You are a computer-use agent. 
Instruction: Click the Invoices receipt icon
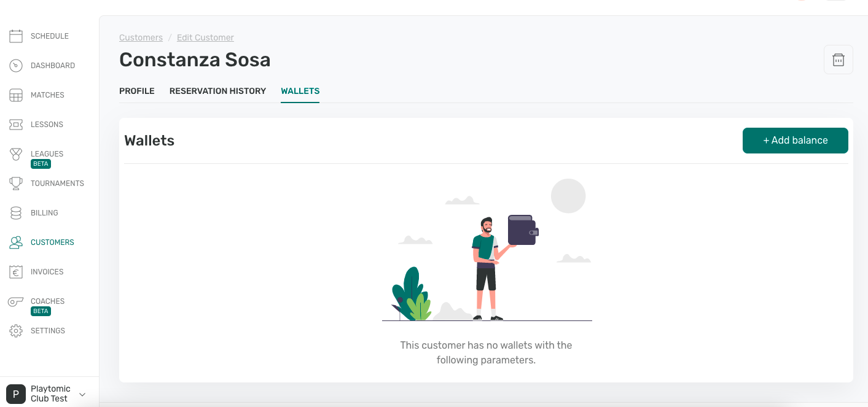tap(16, 272)
